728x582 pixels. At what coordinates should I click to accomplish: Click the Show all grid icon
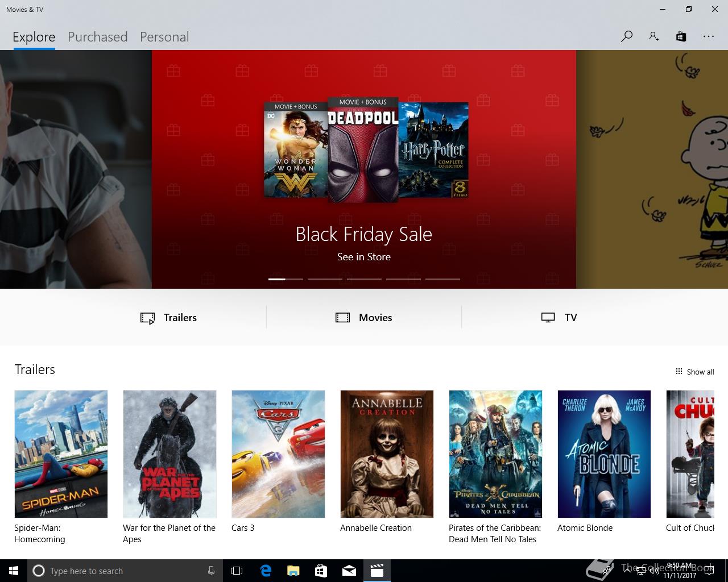(x=679, y=372)
